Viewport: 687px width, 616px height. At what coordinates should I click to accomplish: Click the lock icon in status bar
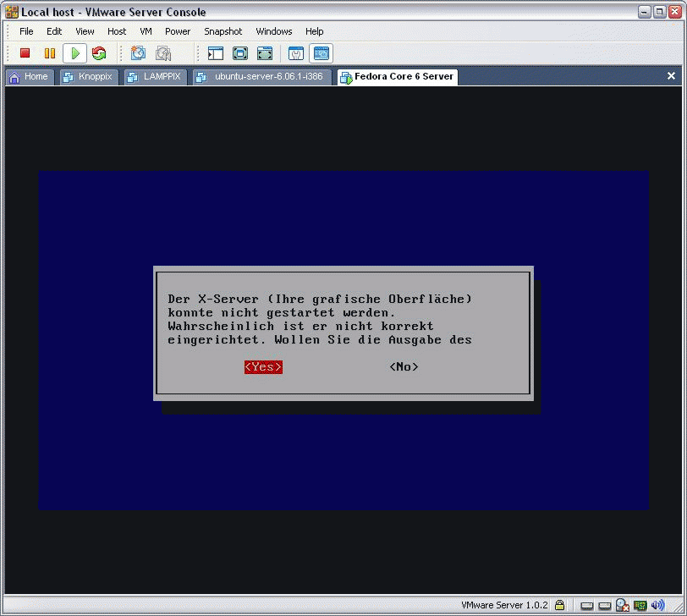559,605
